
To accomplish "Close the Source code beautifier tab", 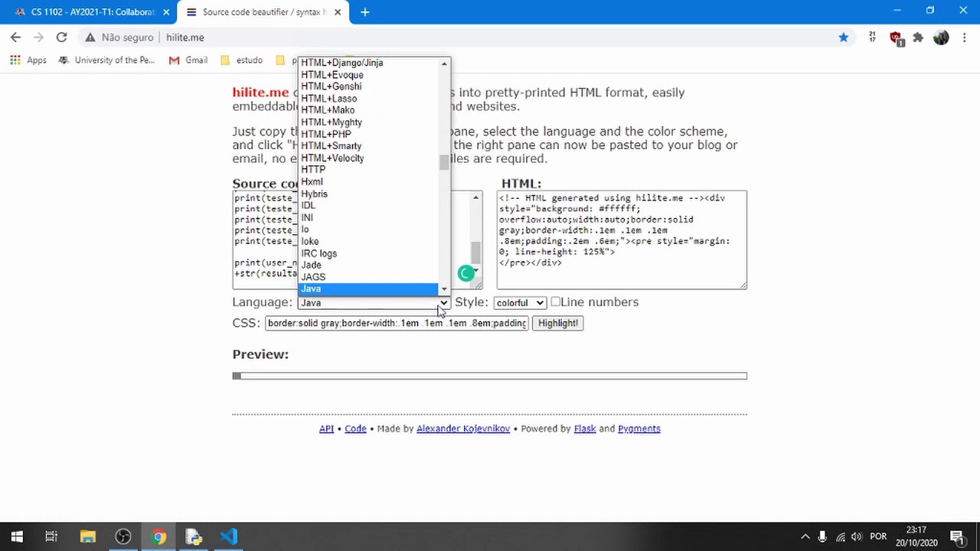I will coord(338,12).
